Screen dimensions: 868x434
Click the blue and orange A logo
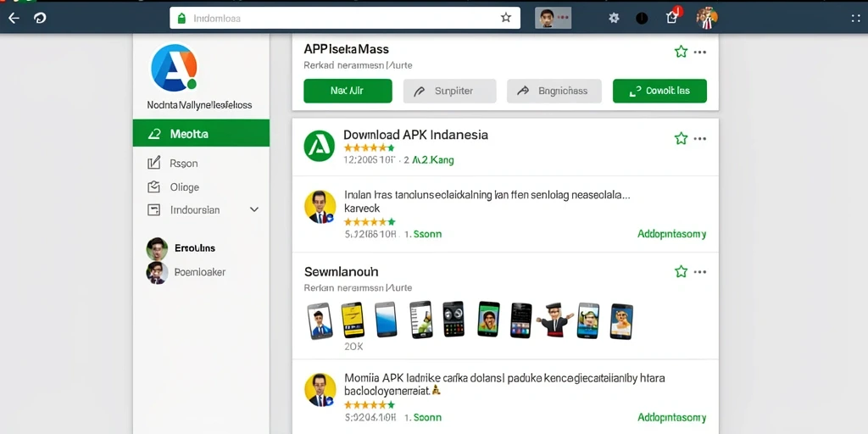[174, 68]
